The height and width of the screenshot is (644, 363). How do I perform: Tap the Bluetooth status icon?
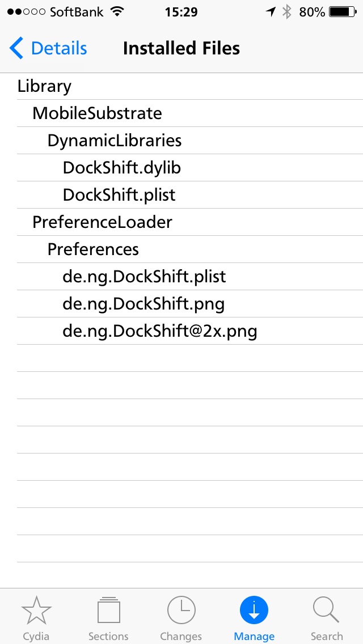click(x=286, y=12)
